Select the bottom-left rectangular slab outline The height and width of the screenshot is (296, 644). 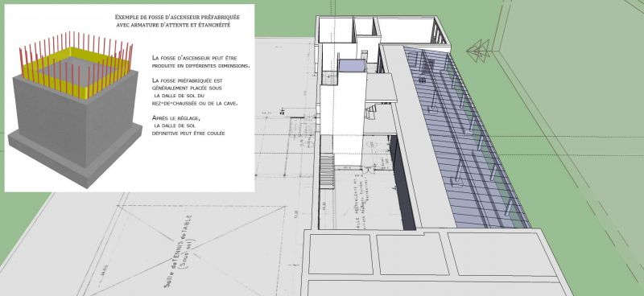pos(341,254)
